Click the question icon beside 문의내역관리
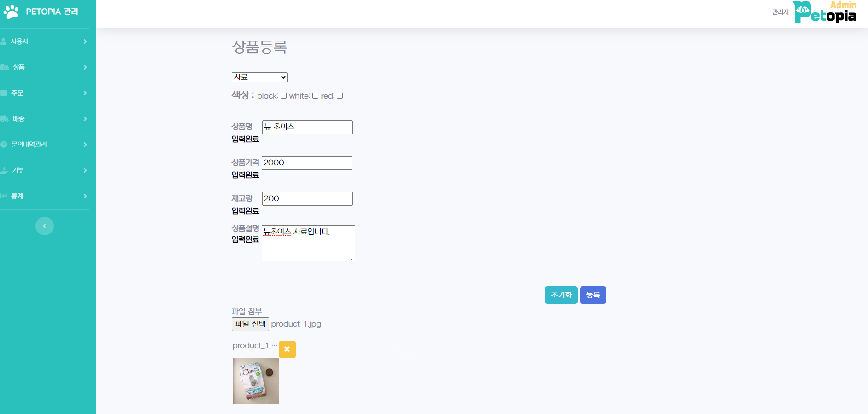 click(x=4, y=145)
